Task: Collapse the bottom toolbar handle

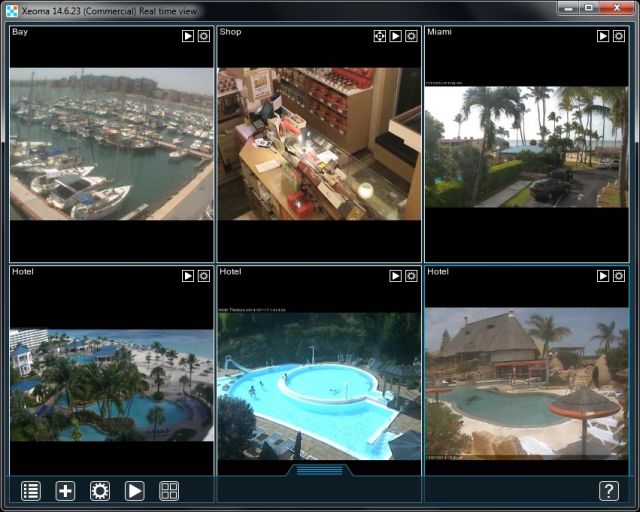Action: click(320, 470)
